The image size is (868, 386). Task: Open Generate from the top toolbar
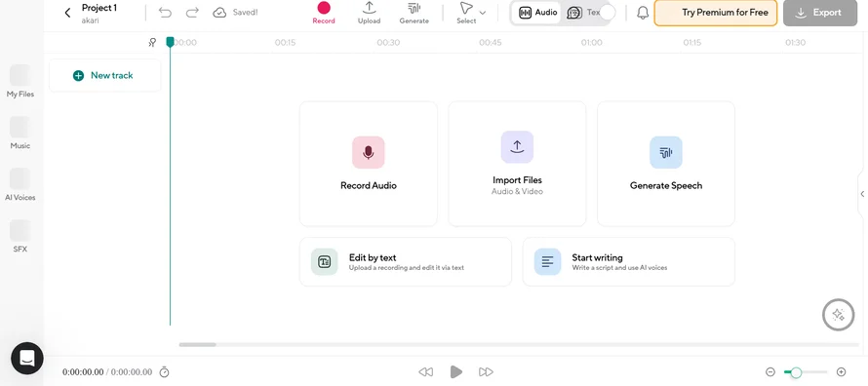click(x=414, y=13)
